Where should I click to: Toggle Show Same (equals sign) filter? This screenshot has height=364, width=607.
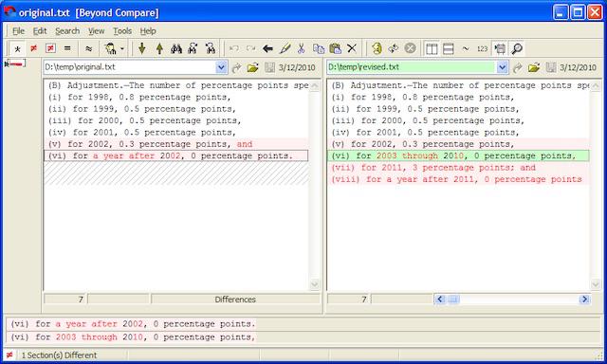67,48
